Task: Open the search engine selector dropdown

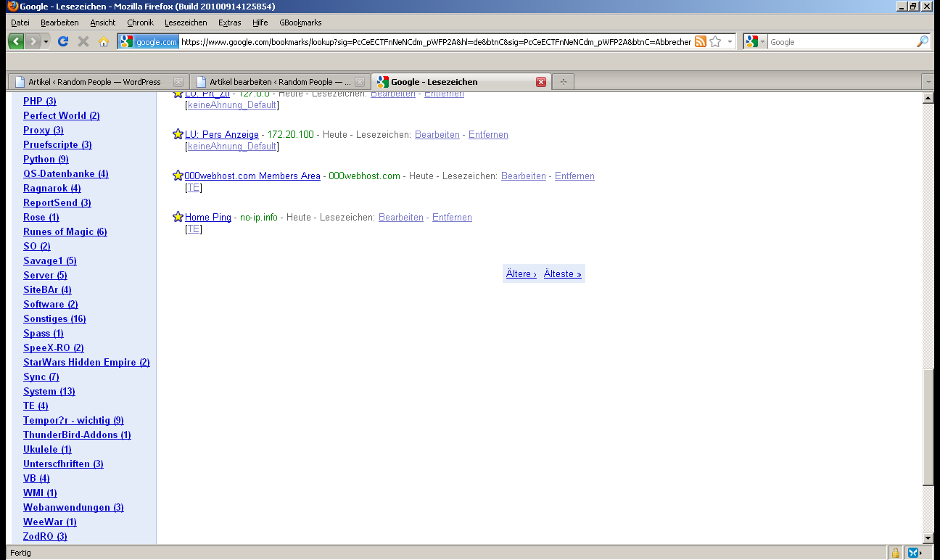Action: 755,42
